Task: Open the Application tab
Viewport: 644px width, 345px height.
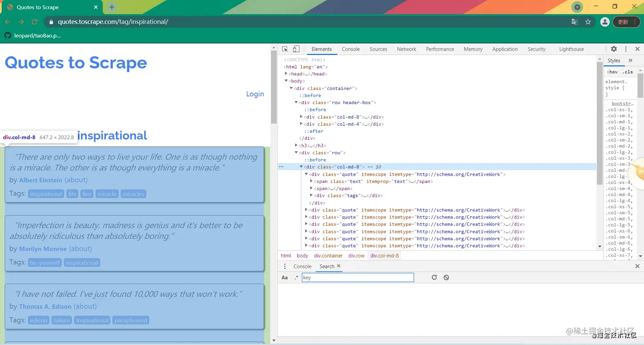Action: coord(505,49)
